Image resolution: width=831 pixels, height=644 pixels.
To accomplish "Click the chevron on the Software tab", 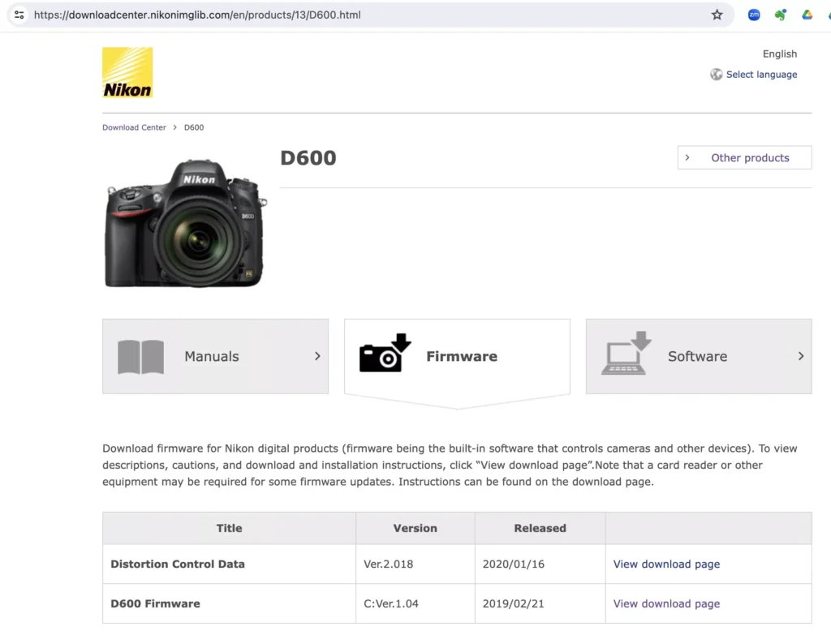I will (801, 356).
